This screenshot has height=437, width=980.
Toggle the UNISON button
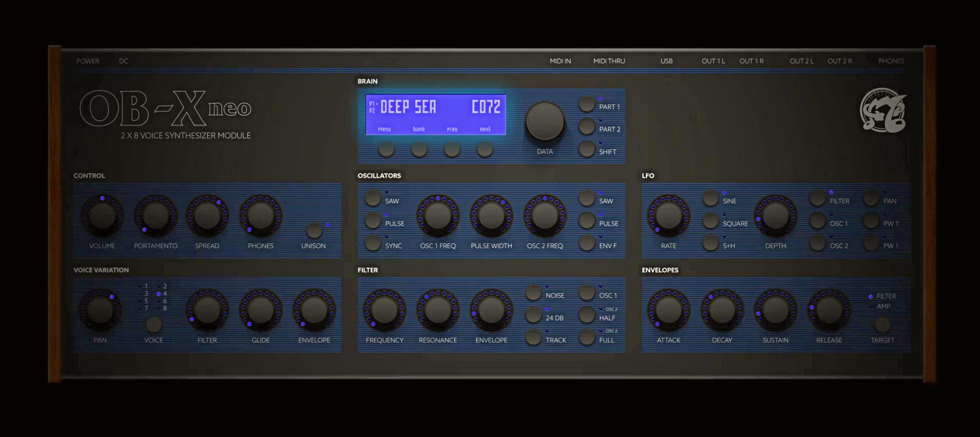coord(314,230)
